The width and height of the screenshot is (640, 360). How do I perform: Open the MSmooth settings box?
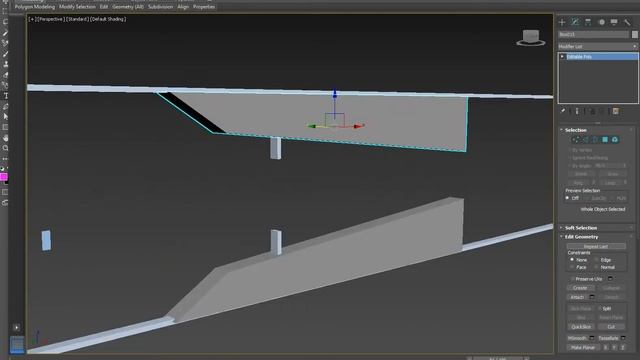[x=592, y=338]
